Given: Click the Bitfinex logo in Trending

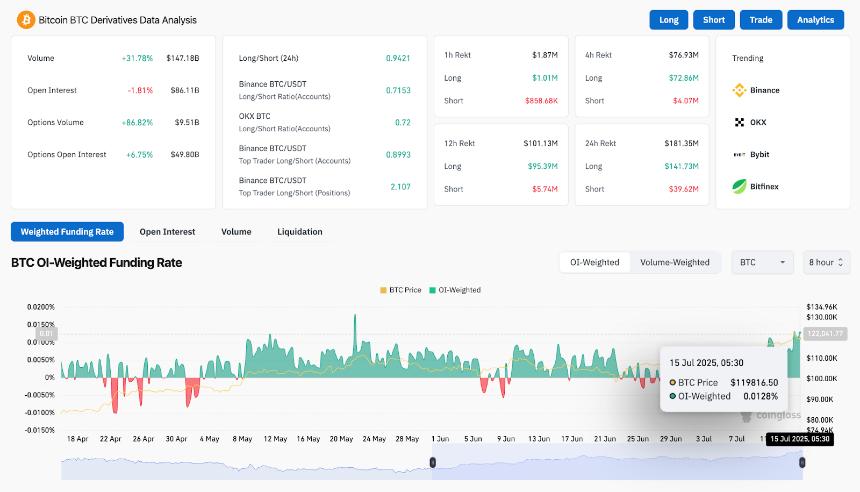Looking at the screenshot, I should [x=740, y=185].
